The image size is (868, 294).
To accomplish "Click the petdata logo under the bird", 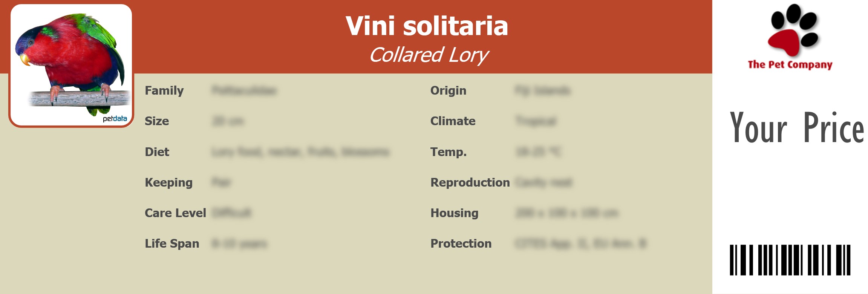I will tap(115, 119).
